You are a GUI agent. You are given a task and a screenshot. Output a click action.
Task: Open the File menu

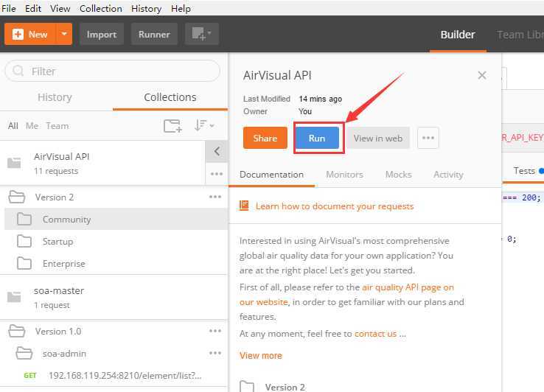(x=8, y=8)
